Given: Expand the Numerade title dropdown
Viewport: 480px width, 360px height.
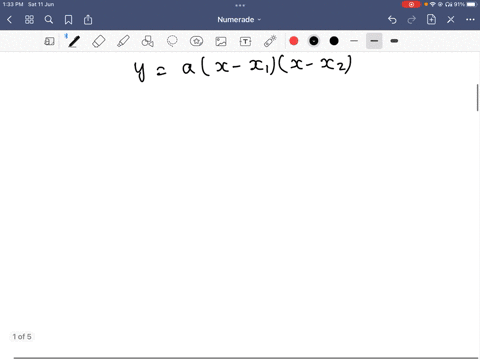Looking at the screenshot, I should [x=239, y=20].
